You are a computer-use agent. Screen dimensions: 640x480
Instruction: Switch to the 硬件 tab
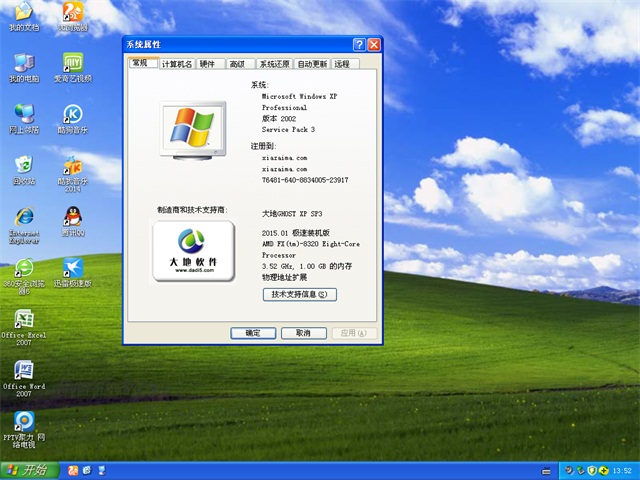point(207,63)
